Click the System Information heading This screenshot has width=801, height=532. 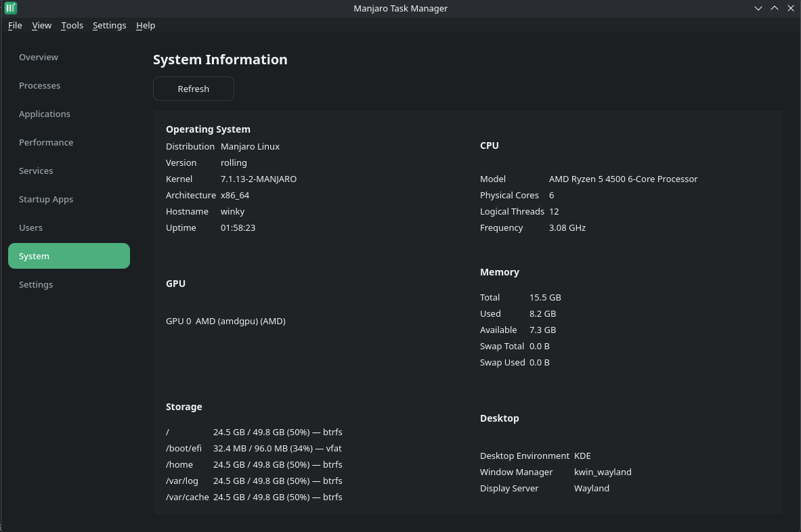point(220,60)
